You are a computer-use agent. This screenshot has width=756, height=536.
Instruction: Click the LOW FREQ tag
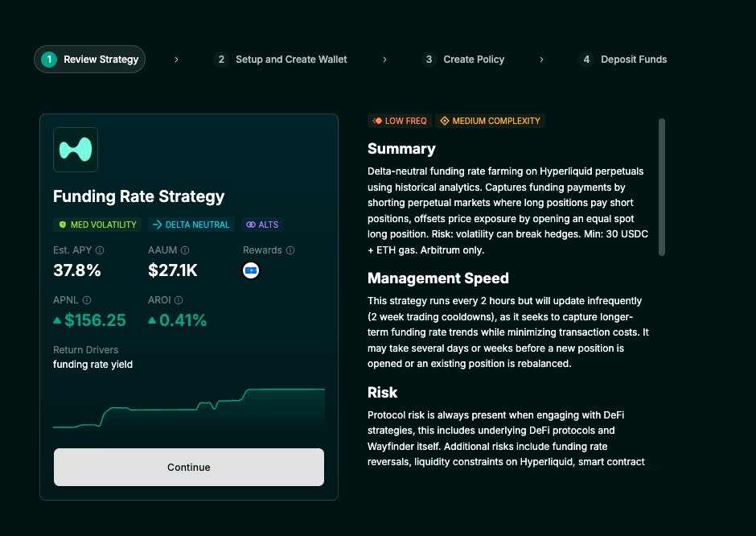[399, 121]
